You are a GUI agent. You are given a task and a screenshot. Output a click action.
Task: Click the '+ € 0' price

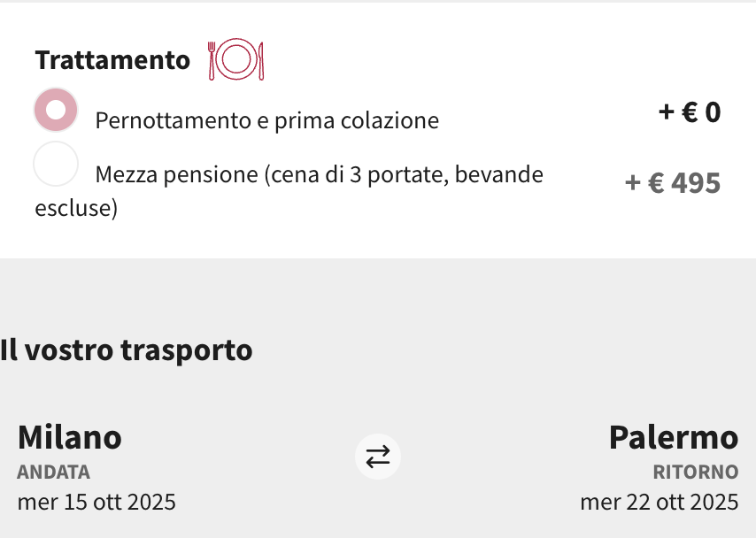click(690, 112)
